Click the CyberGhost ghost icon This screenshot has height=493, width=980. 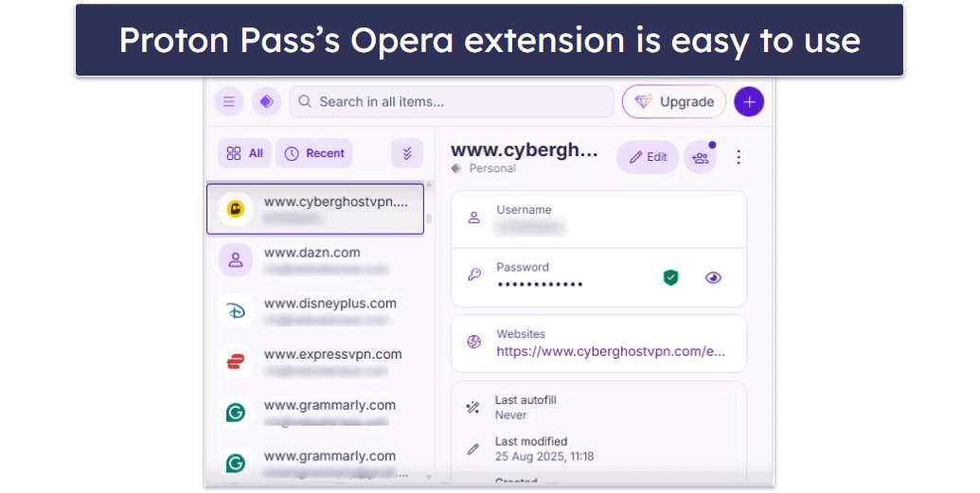point(236,209)
